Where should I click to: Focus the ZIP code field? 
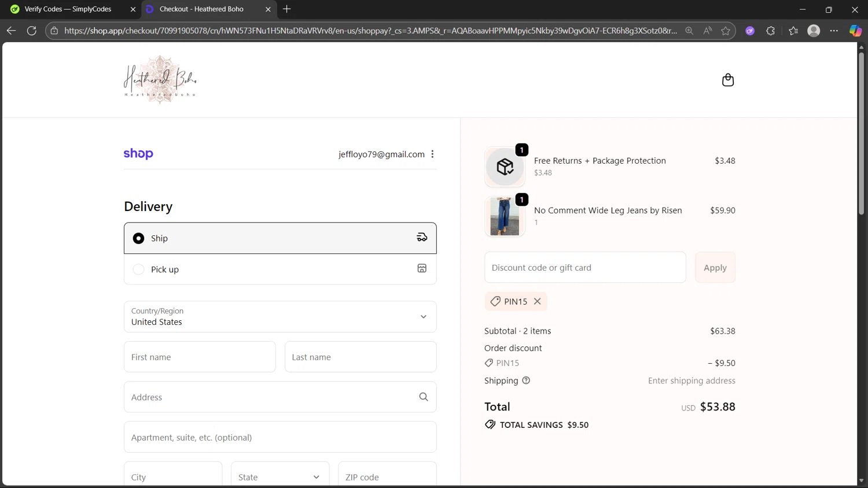tap(387, 477)
